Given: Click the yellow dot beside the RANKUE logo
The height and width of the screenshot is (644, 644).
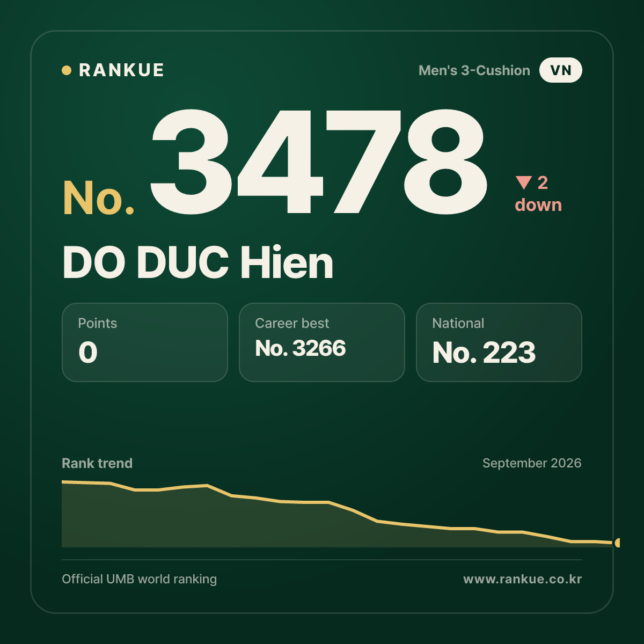Looking at the screenshot, I should click(x=67, y=70).
